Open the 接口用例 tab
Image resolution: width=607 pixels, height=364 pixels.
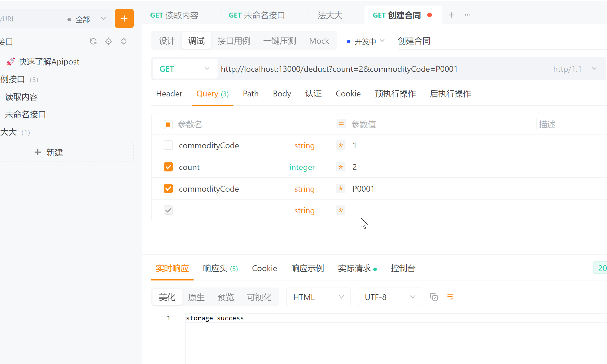click(x=234, y=41)
